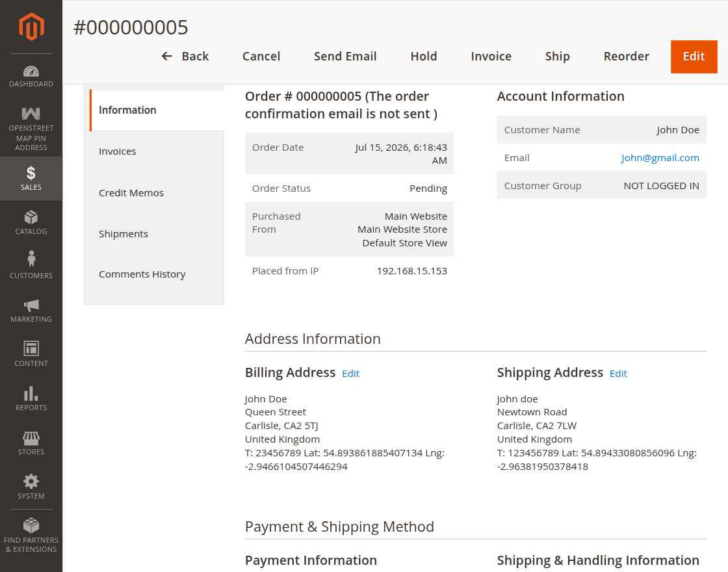The height and width of the screenshot is (572, 728).
Task: Click the Default Store View text
Action: point(404,243)
